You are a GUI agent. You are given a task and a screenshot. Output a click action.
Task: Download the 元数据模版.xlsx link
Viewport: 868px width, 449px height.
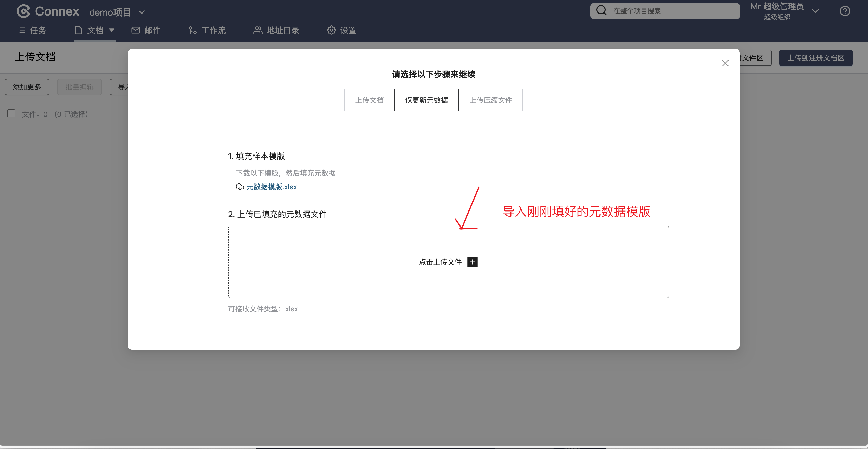click(271, 187)
